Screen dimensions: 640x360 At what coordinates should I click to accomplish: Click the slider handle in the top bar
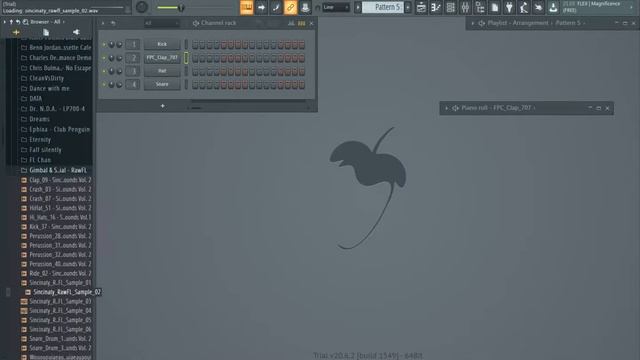tap(180, 7)
